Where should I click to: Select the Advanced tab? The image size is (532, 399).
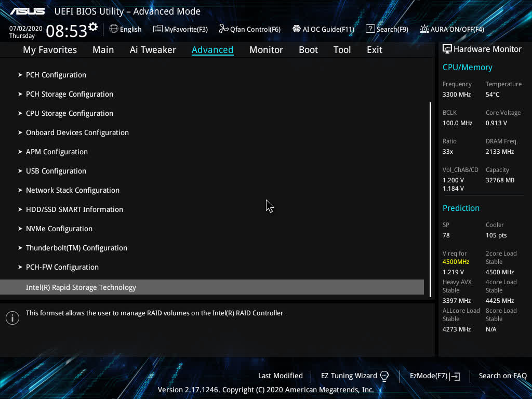[x=212, y=50]
